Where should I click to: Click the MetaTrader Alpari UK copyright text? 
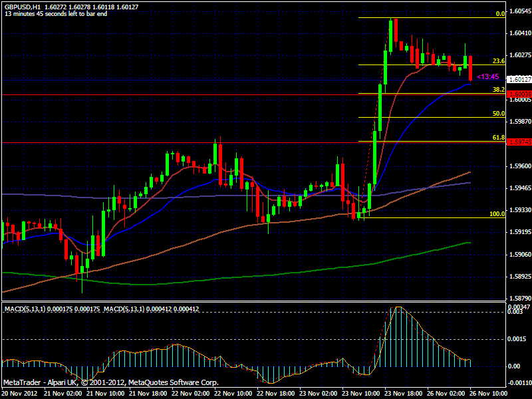(110, 382)
